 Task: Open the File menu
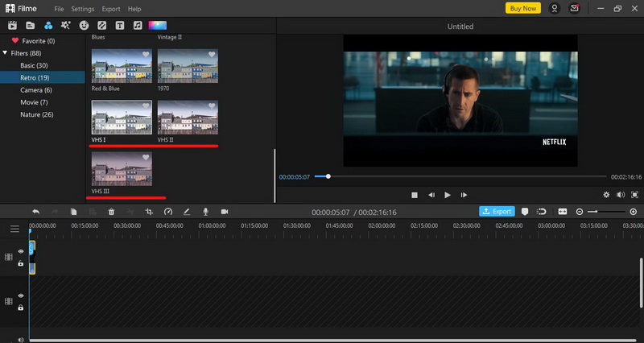click(x=59, y=9)
